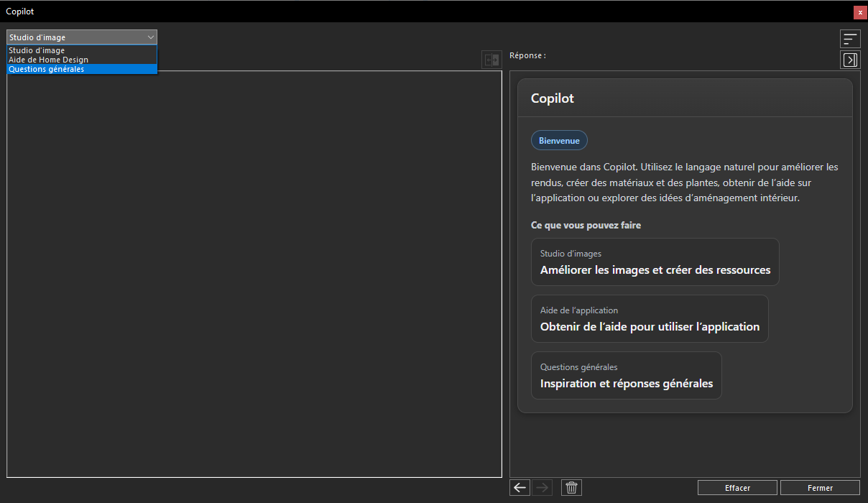The width and height of the screenshot is (868, 503).
Task: Open Inspiration et réponses générales card
Action: [627, 375]
